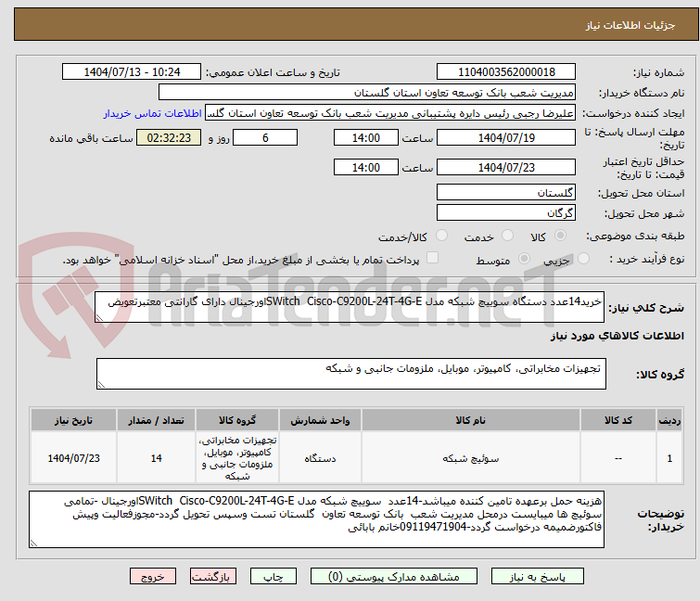Click the شماره نیاز field 1104003562000018
This screenshot has width=700, height=601.
[x=506, y=72]
